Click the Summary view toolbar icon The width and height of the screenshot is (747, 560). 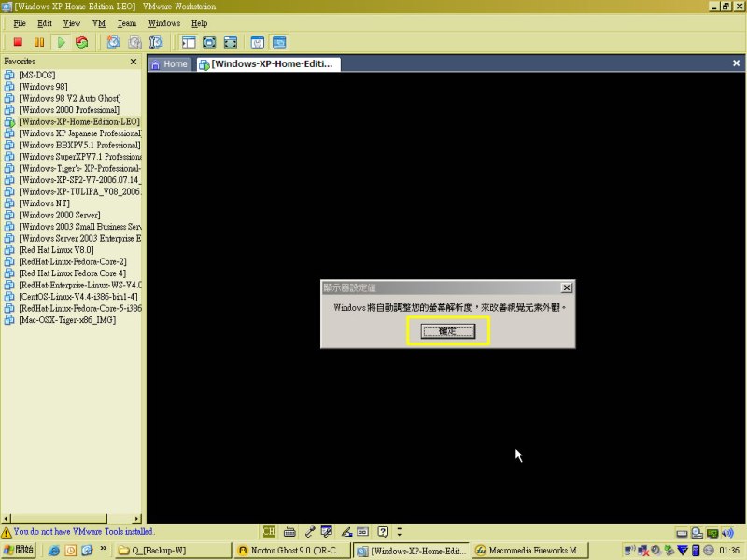point(258,42)
